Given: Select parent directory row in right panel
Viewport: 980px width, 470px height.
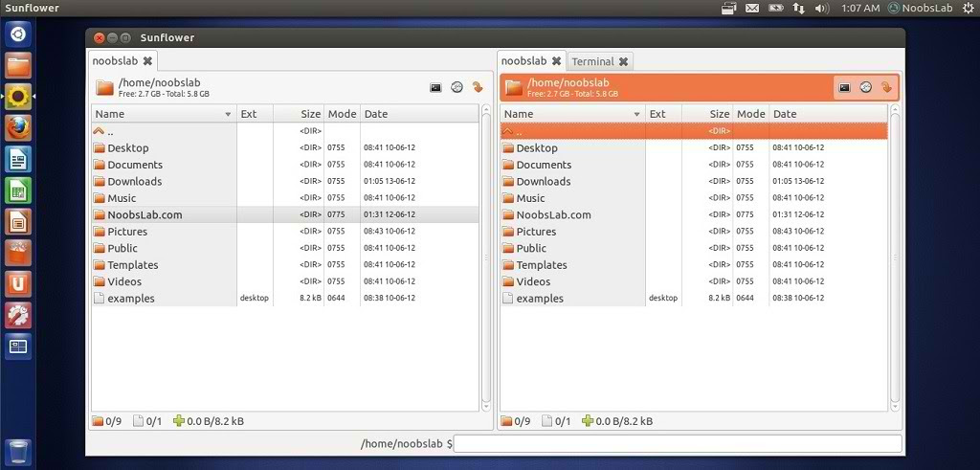Looking at the screenshot, I should point(694,131).
